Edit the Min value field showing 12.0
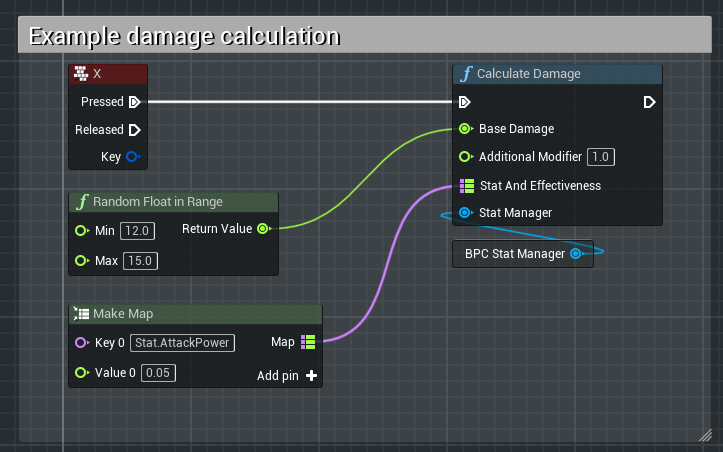This screenshot has width=723, height=452. click(x=137, y=231)
